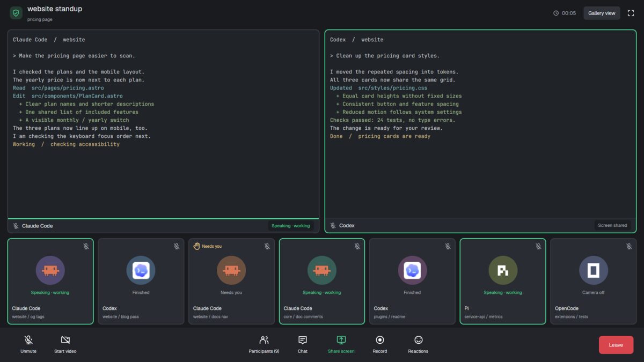Start video with the camera button
The image size is (644, 362).
(65, 344)
